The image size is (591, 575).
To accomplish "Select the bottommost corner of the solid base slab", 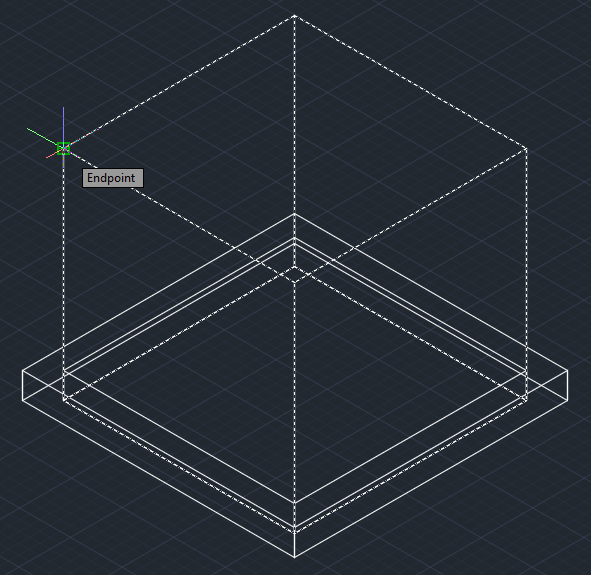I will coord(294,557).
